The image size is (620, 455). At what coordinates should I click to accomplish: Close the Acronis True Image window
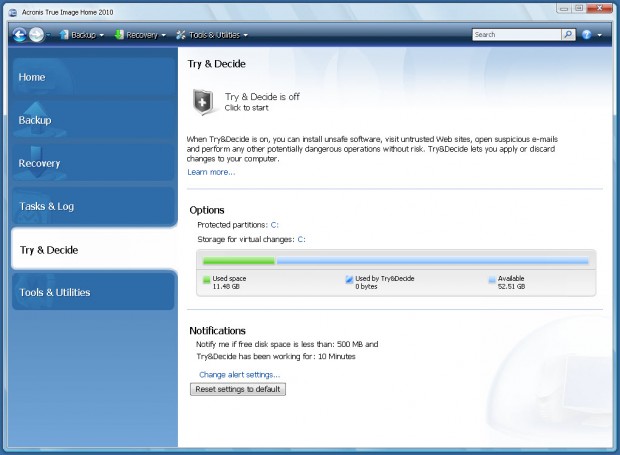599,8
